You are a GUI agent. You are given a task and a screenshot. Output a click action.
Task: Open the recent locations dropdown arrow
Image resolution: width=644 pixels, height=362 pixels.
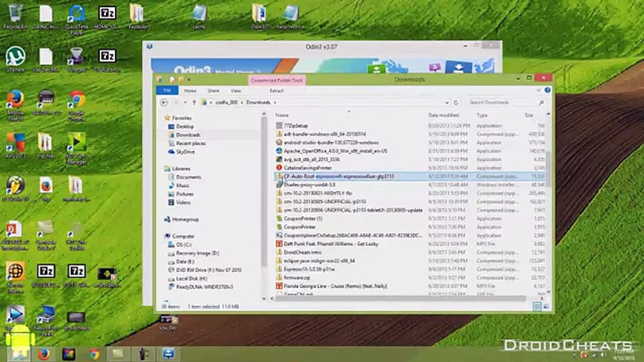tap(184, 103)
